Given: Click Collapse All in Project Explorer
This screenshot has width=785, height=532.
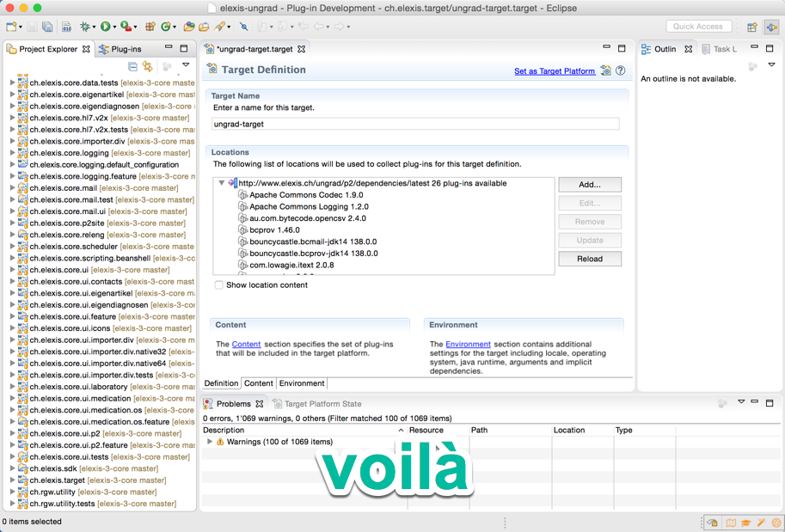Looking at the screenshot, I should click(x=132, y=65).
